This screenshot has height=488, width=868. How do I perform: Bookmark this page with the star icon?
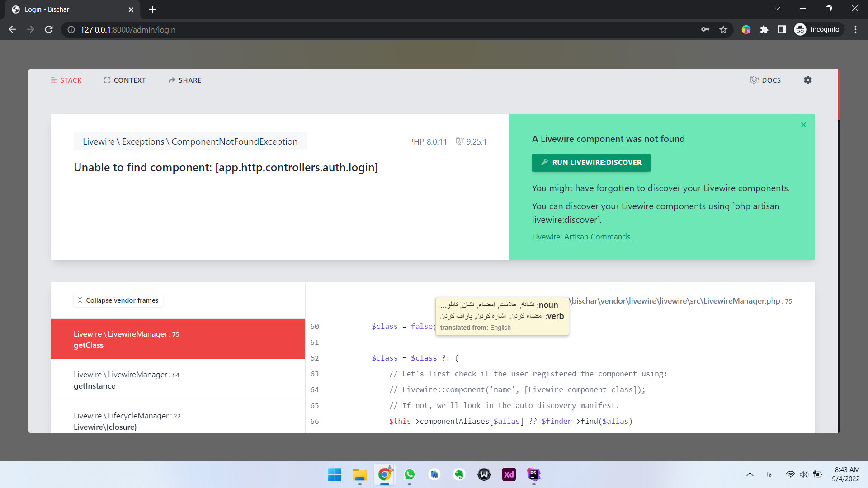(723, 29)
